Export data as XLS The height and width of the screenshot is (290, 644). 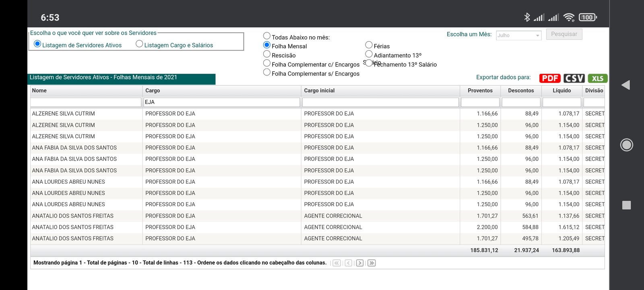click(597, 78)
